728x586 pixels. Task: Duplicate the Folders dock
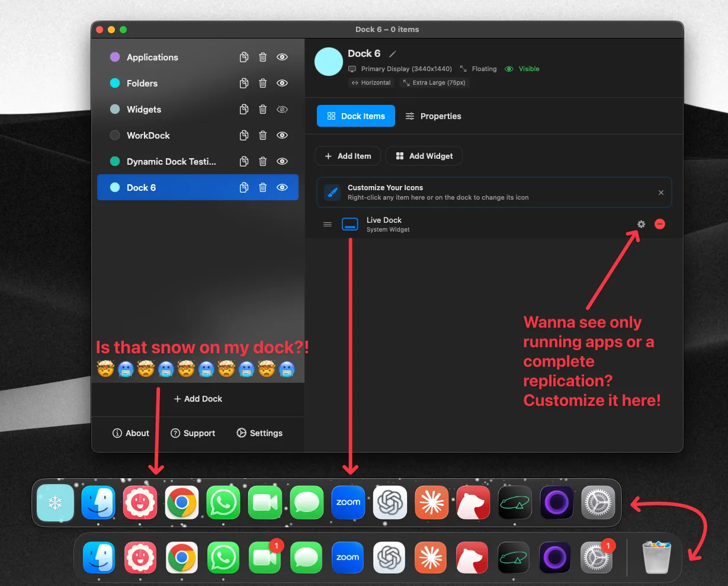point(243,84)
